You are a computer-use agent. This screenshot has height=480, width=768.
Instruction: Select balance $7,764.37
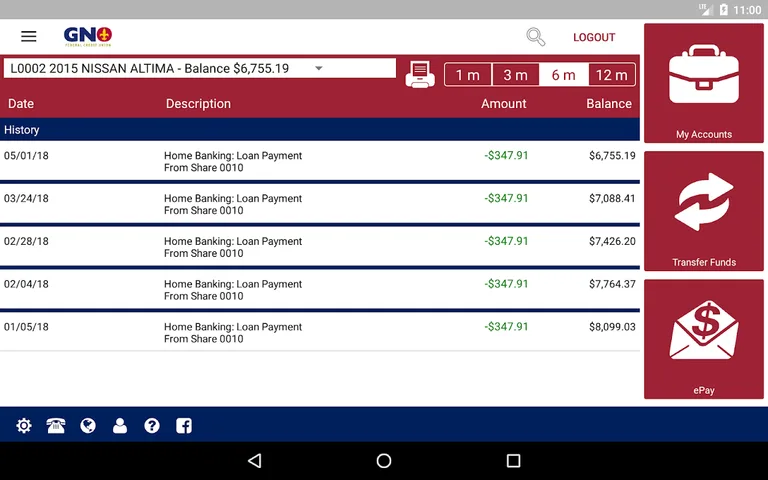[612, 284]
